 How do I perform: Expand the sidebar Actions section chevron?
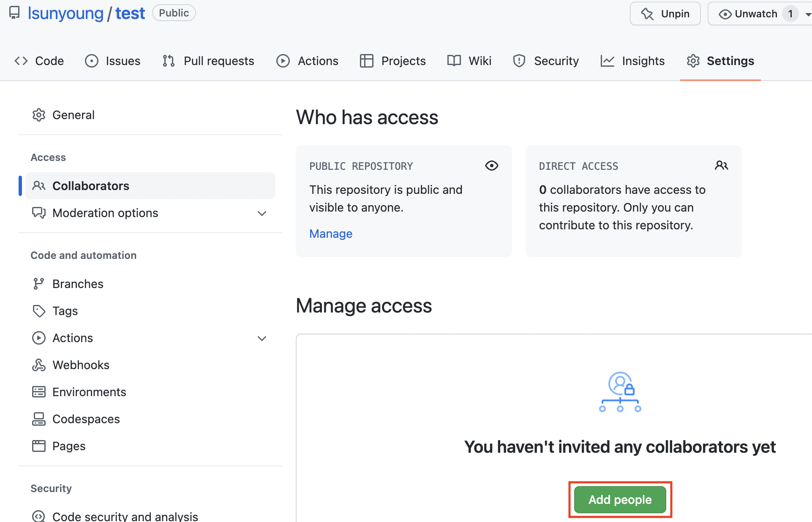click(x=262, y=338)
